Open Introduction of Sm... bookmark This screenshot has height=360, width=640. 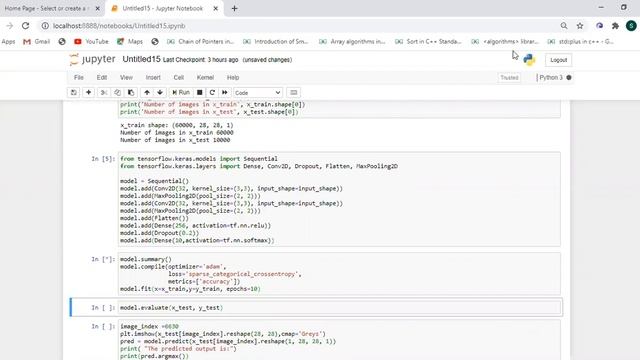point(276,42)
